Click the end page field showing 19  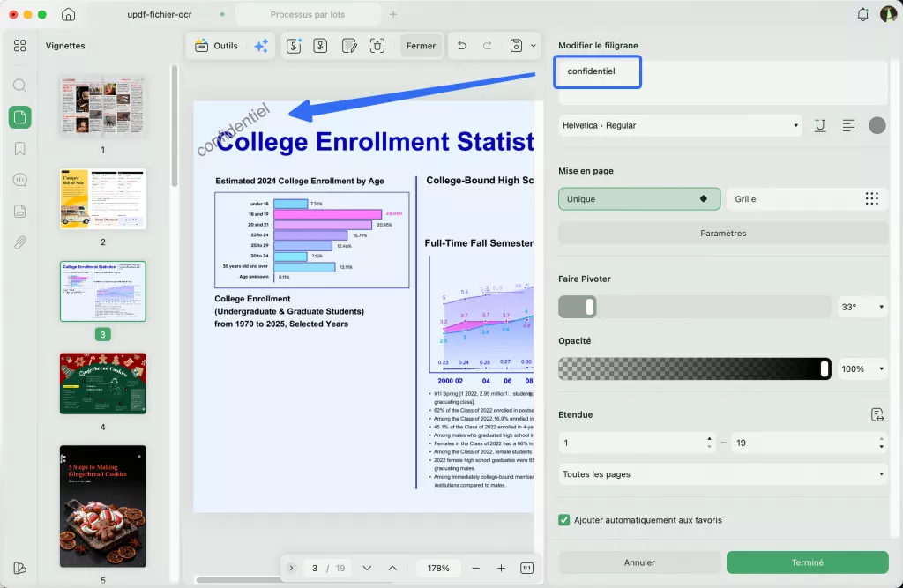point(809,443)
